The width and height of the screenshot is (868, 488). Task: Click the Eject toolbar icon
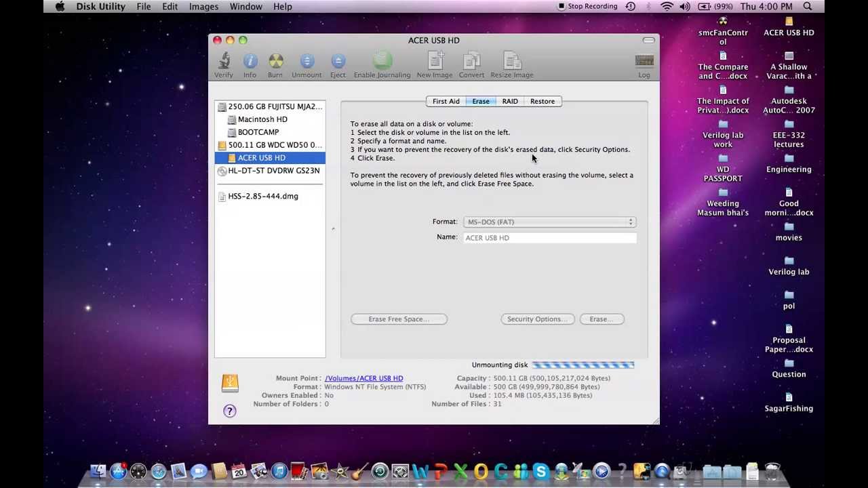tap(338, 66)
